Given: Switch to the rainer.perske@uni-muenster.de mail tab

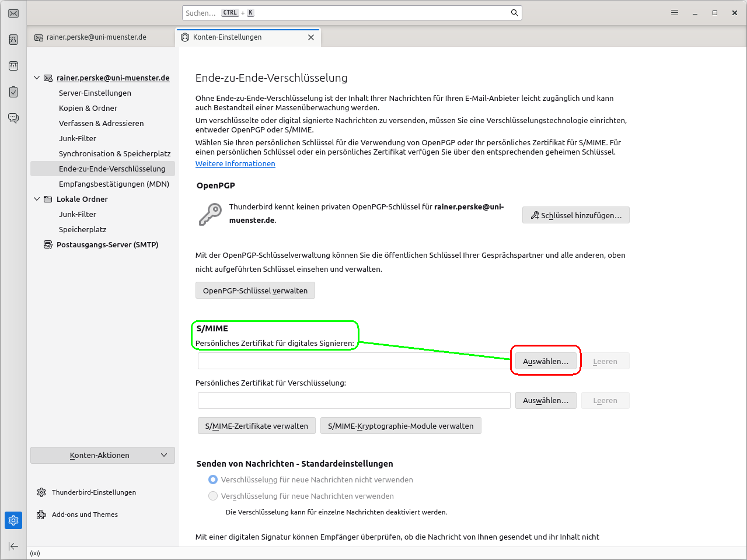Looking at the screenshot, I should point(96,37).
